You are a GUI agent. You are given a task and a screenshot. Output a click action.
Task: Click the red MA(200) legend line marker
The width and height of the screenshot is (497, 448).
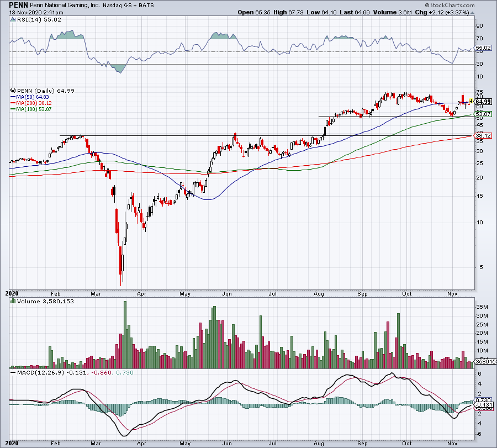click(13, 103)
